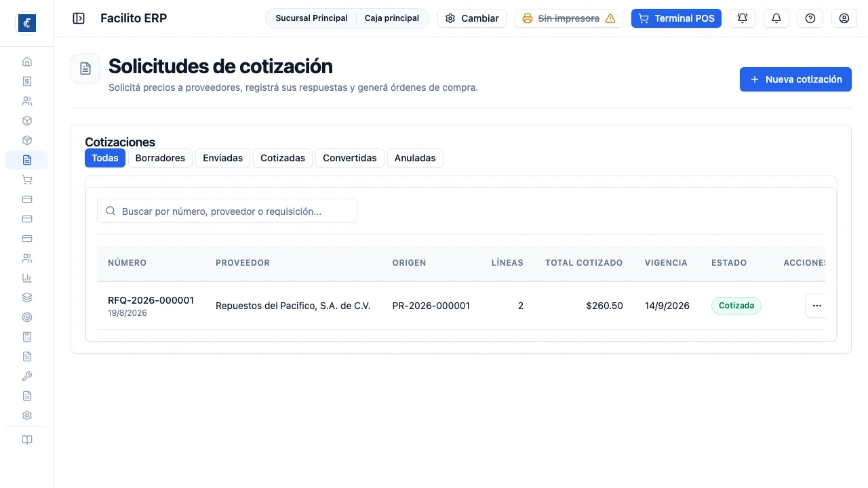Viewport: 868px width, 488px height.
Task: Click the ringing bell alerts icon
Action: pos(743,18)
